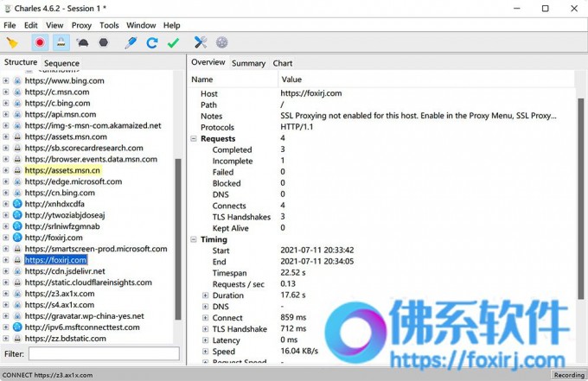Click icon beside https://c.bing.com
588x381 pixels.
coord(17,103)
